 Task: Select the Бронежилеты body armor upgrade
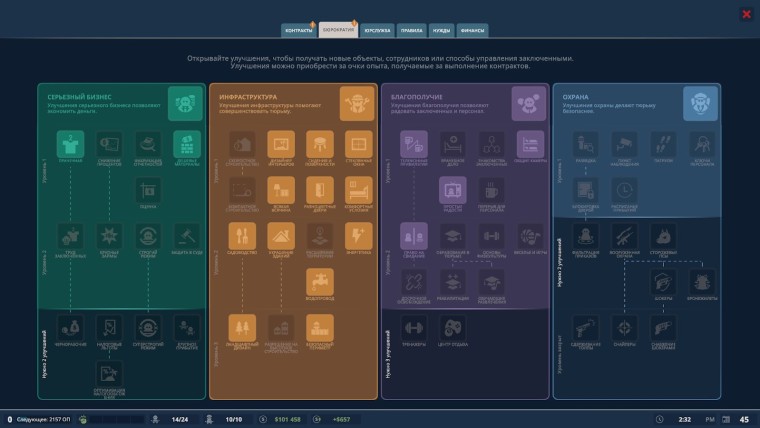(702, 282)
